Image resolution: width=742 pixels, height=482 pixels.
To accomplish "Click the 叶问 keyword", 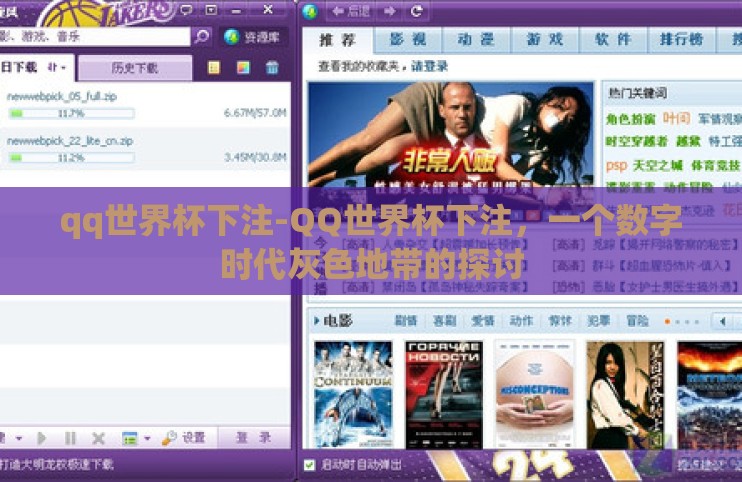I will [x=676, y=118].
